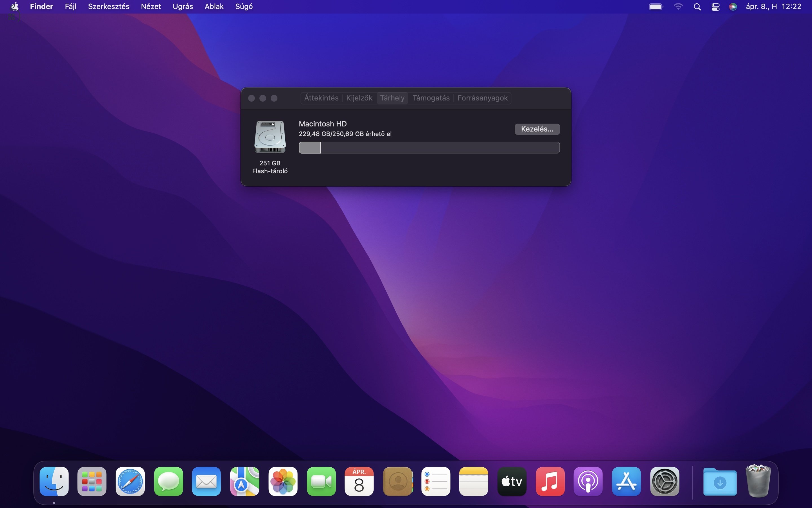This screenshot has height=508, width=812.
Task: Open Control Center
Action: pyautogui.click(x=715, y=7)
